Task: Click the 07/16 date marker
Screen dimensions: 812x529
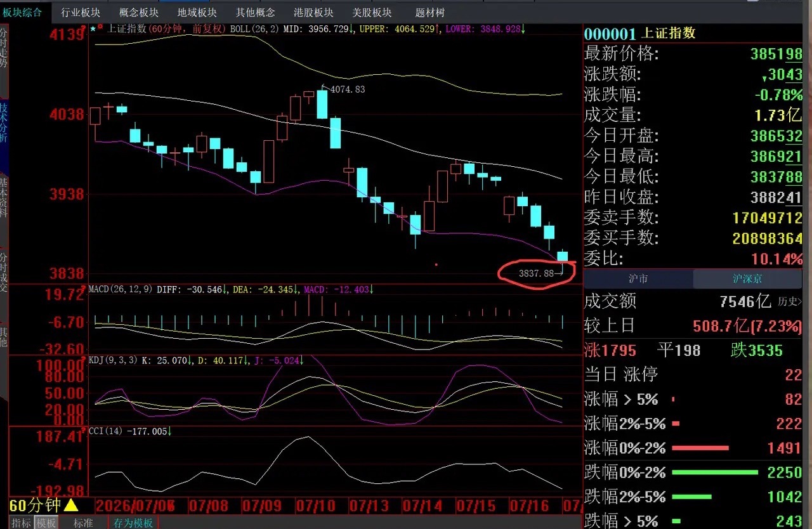Action: point(528,506)
